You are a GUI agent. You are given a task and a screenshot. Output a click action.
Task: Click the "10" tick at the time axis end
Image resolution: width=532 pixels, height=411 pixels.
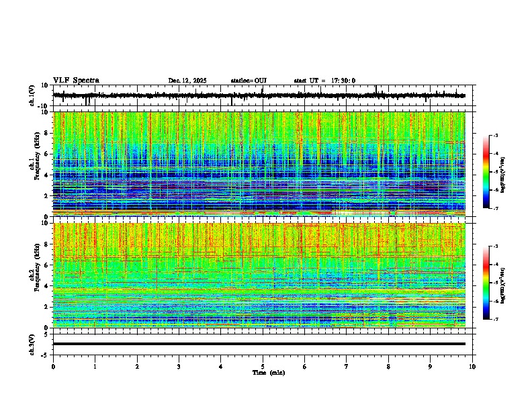pyautogui.click(x=472, y=367)
